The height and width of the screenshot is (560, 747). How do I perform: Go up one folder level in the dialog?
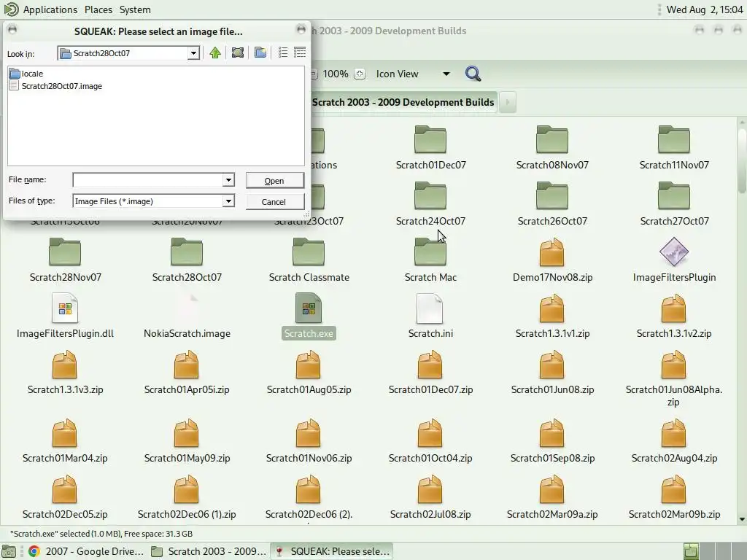coord(215,52)
